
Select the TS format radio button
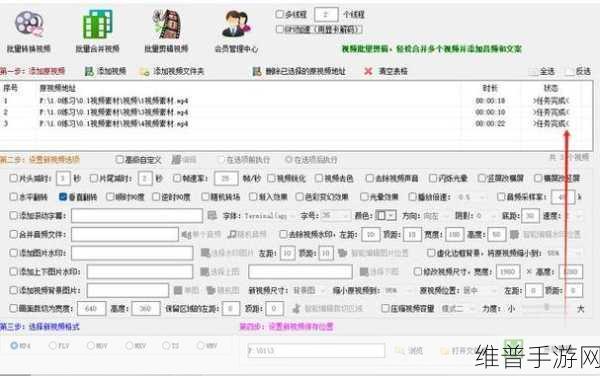point(166,345)
